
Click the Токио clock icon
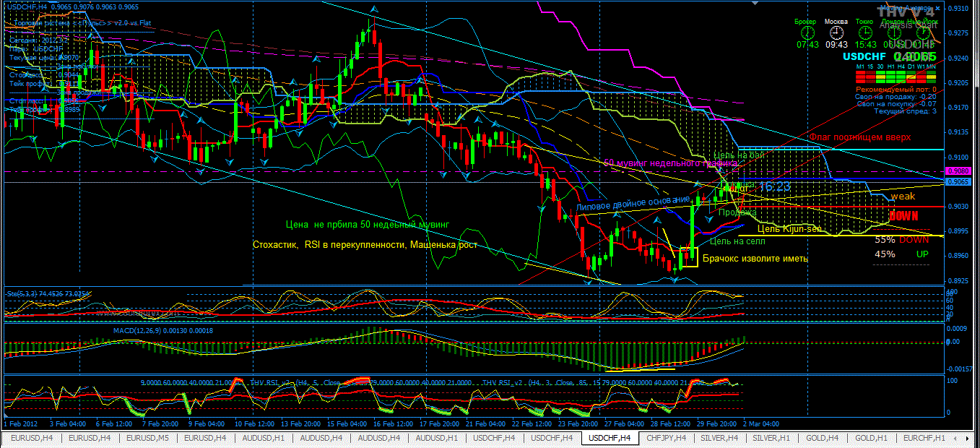(x=865, y=33)
